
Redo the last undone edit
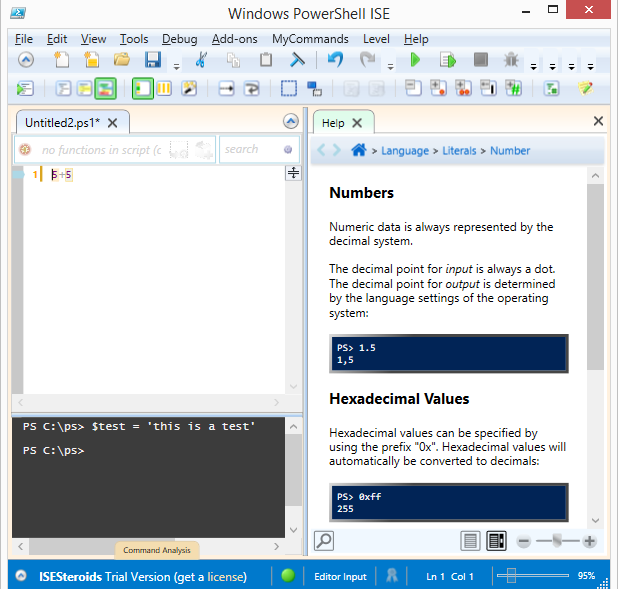click(x=367, y=60)
